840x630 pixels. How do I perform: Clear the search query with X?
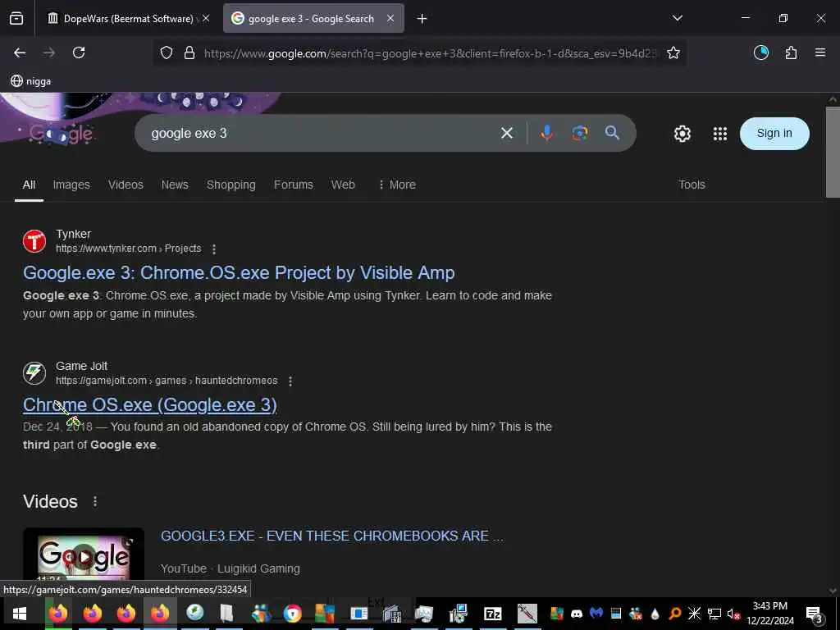click(x=507, y=134)
